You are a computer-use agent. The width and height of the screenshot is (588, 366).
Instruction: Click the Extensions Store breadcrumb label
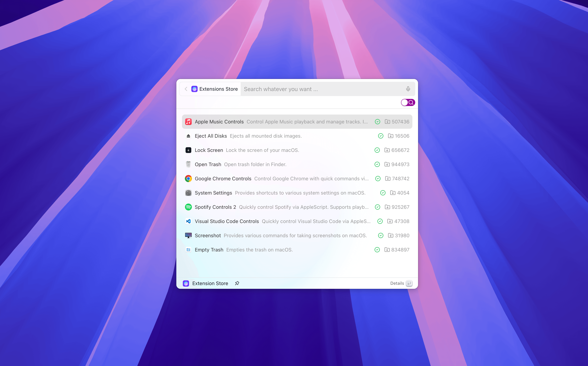(x=218, y=89)
